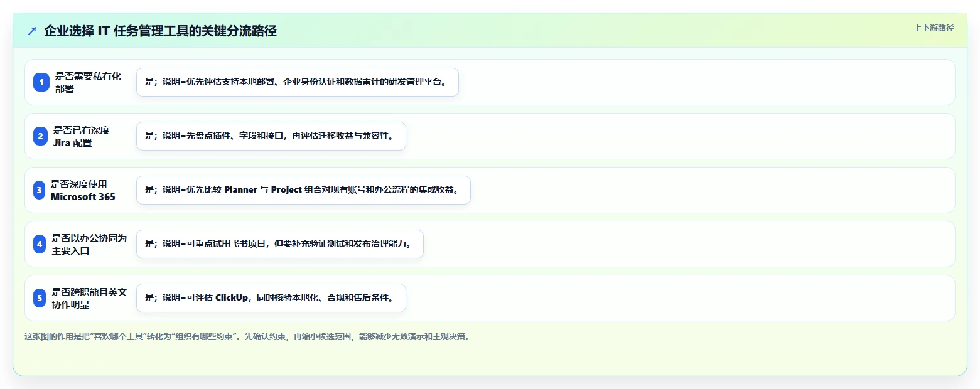
Task: Click the 是否已有深度 Jira 配置 label
Action: click(82, 136)
